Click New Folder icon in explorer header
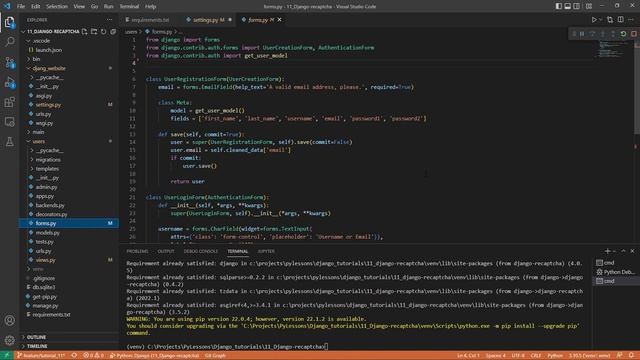Image resolution: width=640 pixels, height=360 pixels. click(94, 31)
